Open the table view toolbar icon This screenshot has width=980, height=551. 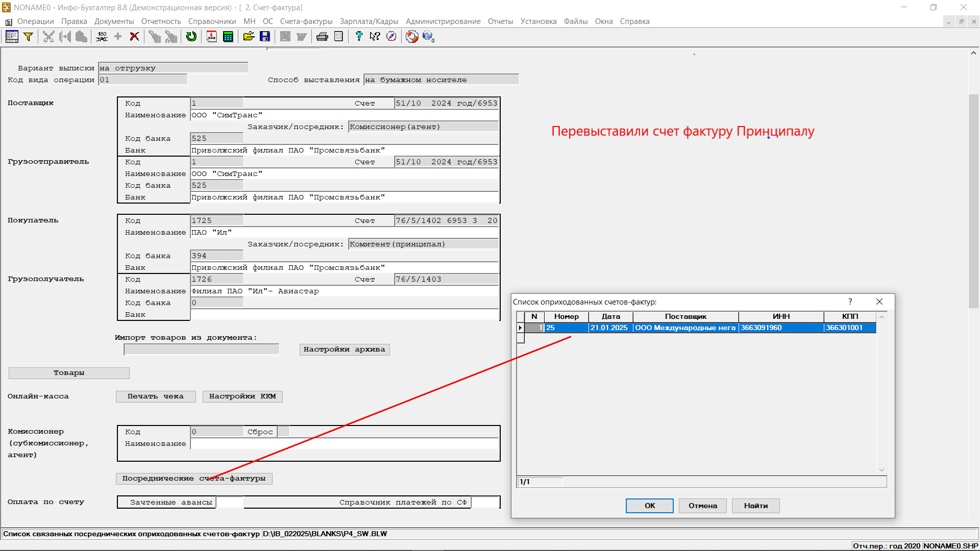coord(12,37)
